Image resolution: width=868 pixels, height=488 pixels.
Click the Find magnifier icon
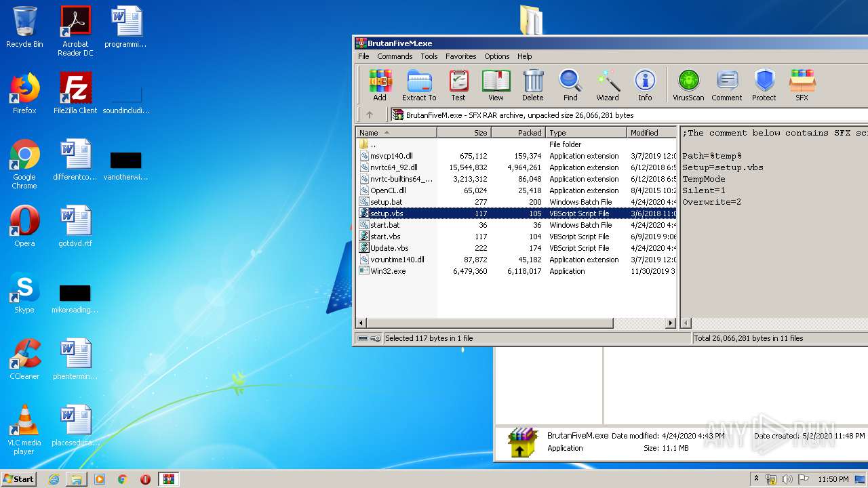(570, 85)
